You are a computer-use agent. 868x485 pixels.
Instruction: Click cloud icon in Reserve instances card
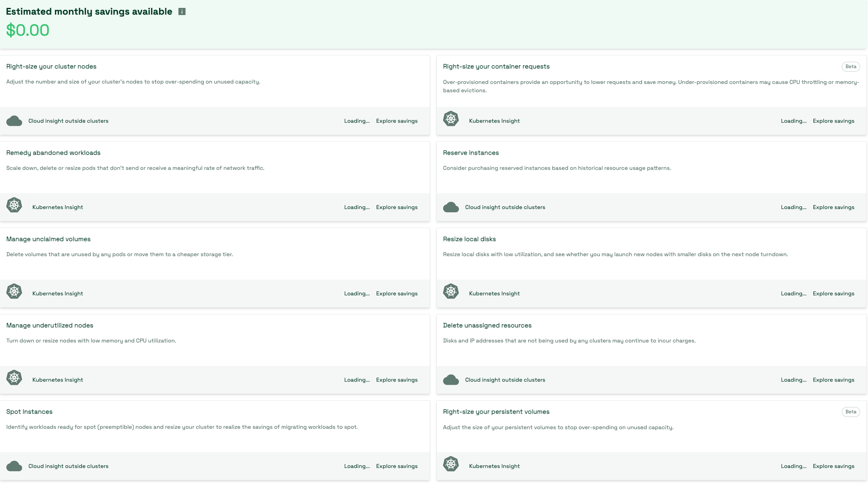coord(451,207)
